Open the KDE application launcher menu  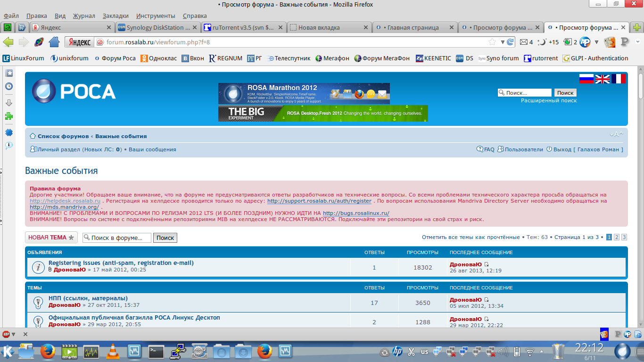tap(8, 351)
